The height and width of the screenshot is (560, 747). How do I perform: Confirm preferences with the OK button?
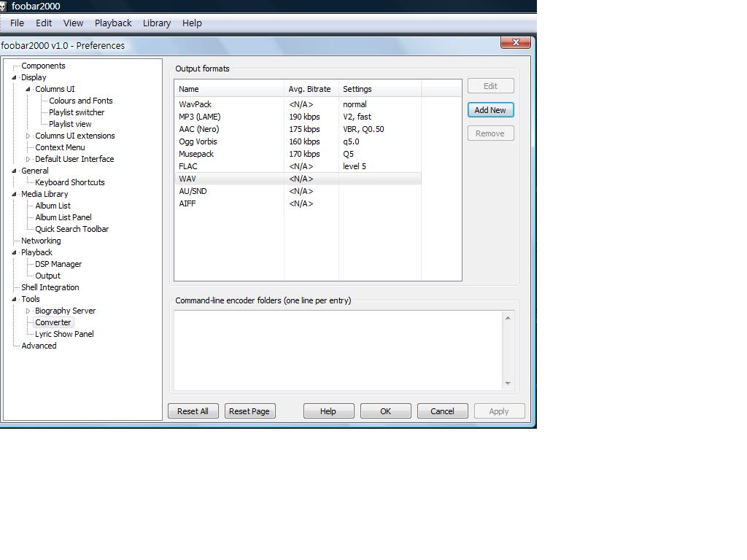(385, 411)
